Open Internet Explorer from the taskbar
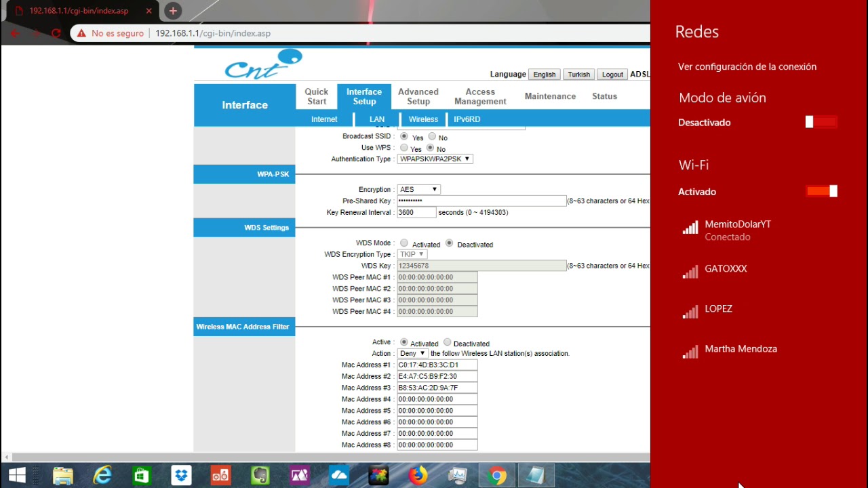The width and height of the screenshot is (868, 488). tap(102, 475)
